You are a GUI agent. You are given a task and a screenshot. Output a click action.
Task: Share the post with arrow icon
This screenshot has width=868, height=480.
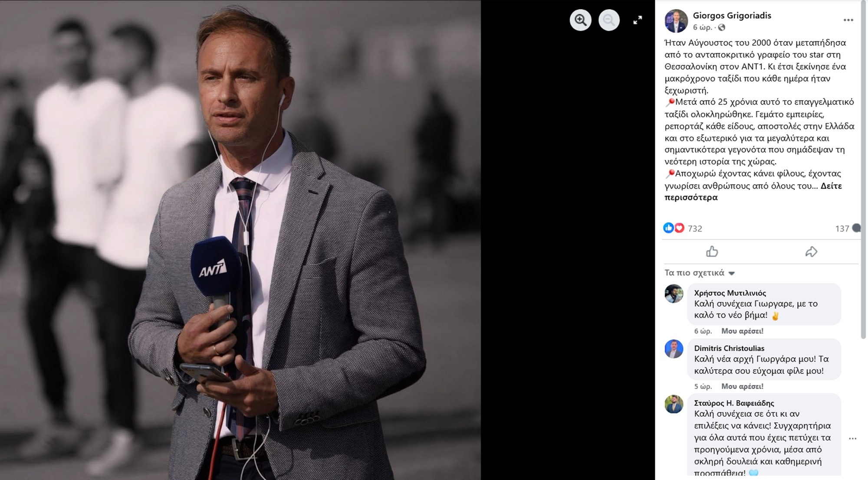pyautogui.click(x=811, y=251)
